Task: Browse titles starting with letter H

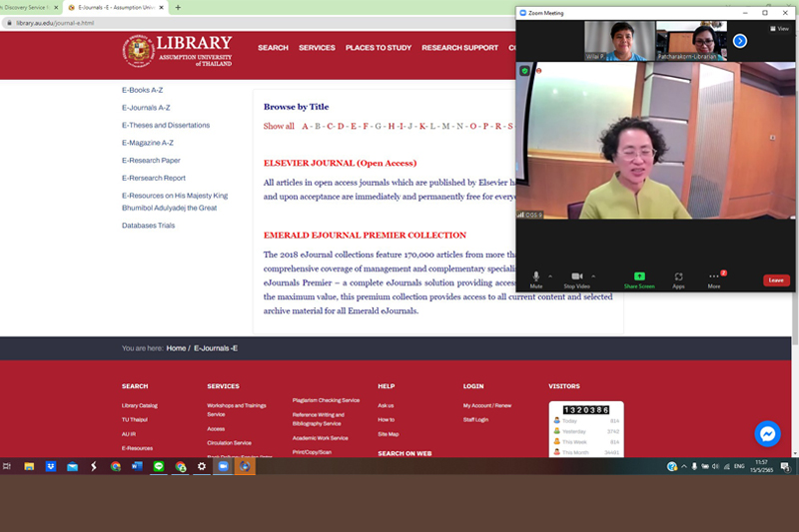Action: click(392, 126)
